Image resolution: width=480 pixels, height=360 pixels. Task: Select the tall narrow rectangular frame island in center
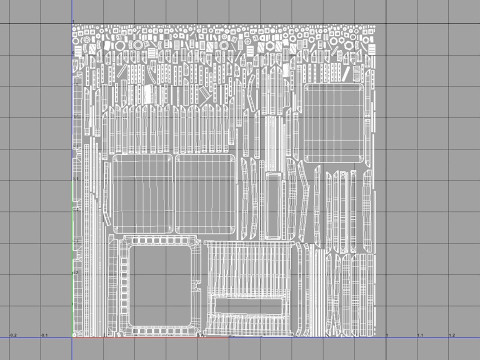pos(274,206)
